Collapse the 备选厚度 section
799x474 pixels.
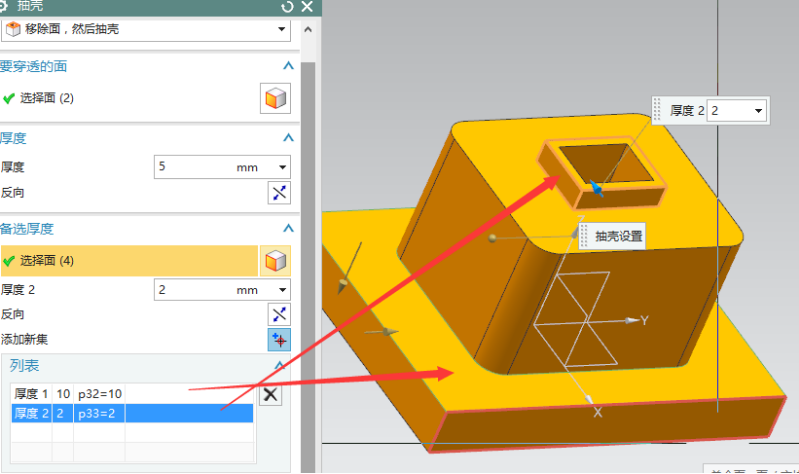pos(288,228)
